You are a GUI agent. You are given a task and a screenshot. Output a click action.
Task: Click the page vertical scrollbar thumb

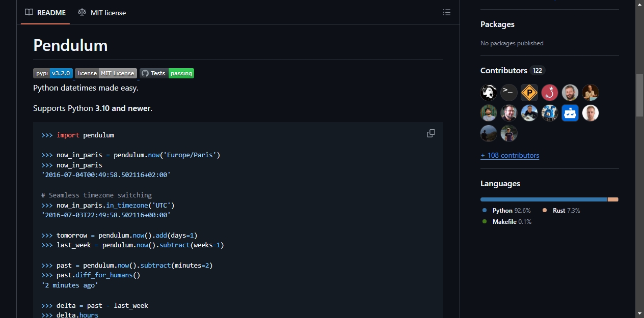coord(639,95)
